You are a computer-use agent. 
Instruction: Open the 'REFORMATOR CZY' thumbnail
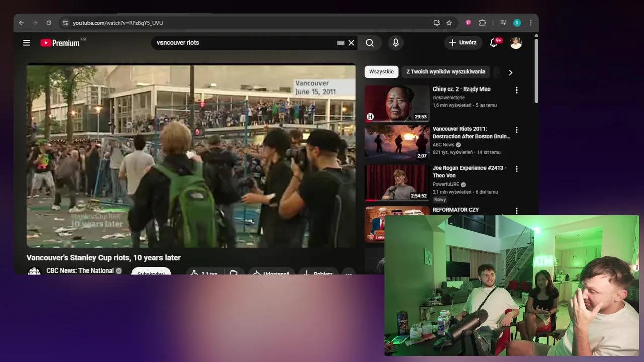397,223
